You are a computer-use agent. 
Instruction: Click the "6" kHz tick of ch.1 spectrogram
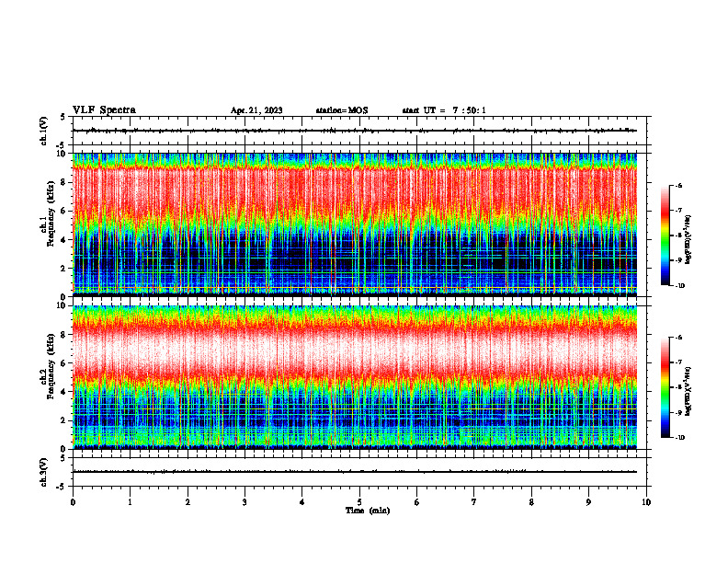(x=64, y=211)
